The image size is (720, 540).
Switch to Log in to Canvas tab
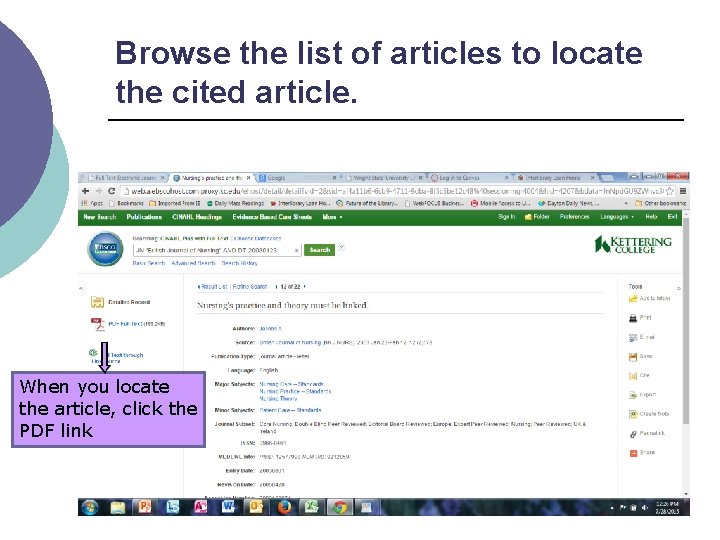tap(469, 178)
